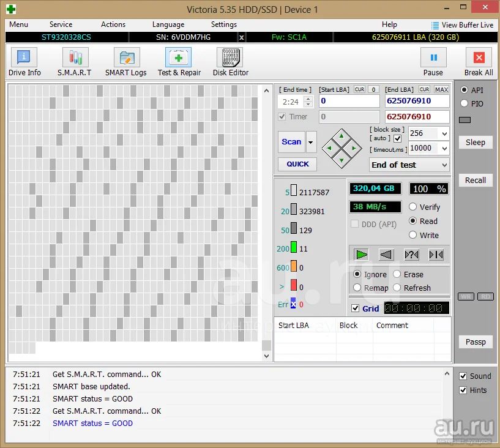Click the RD indicator button
This screenshot has height=448, width=500.
(x=486, y=297)
